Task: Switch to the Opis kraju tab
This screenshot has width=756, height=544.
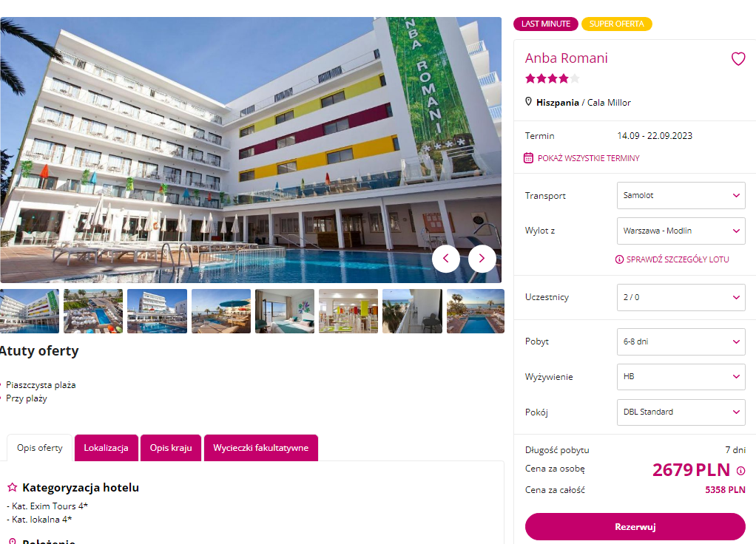Action: point(171,448)
